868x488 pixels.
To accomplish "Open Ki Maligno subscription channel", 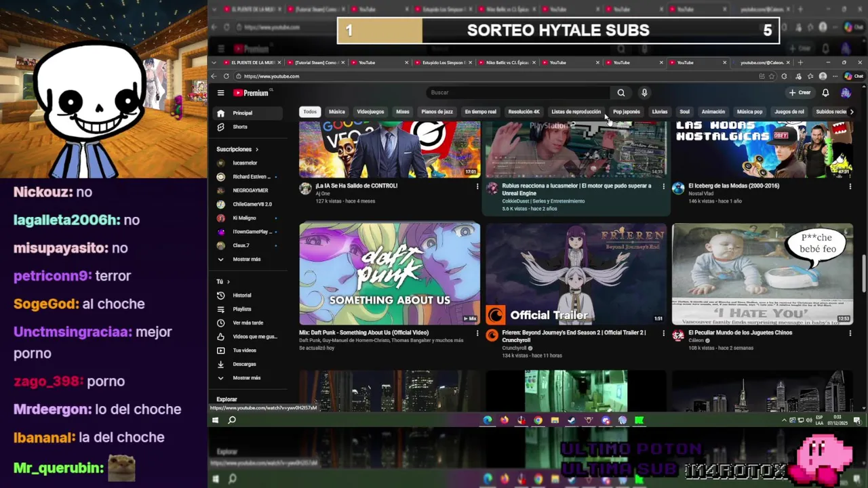I will pos(248,218).
